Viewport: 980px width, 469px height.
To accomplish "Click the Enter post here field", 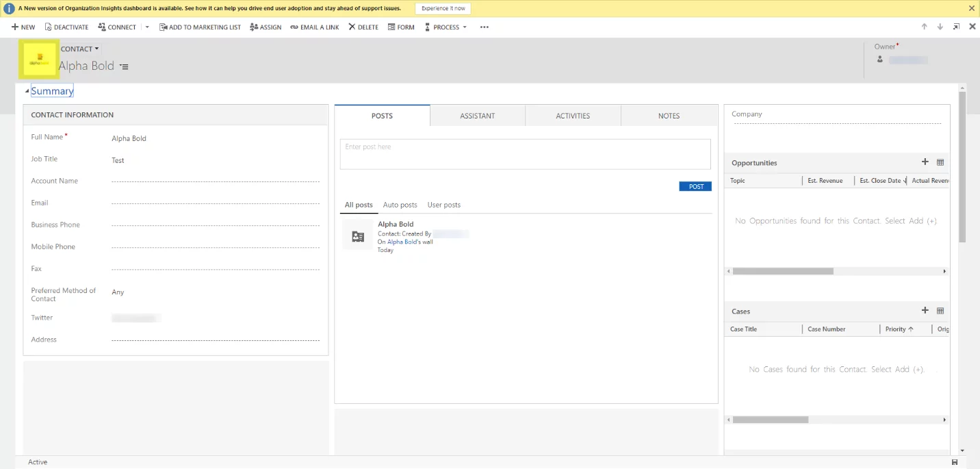I will pyautogui.click(x=525, y=154).
